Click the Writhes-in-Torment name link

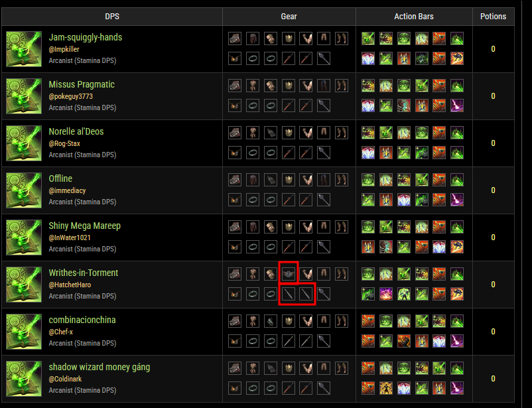click(x=83, y=273)
